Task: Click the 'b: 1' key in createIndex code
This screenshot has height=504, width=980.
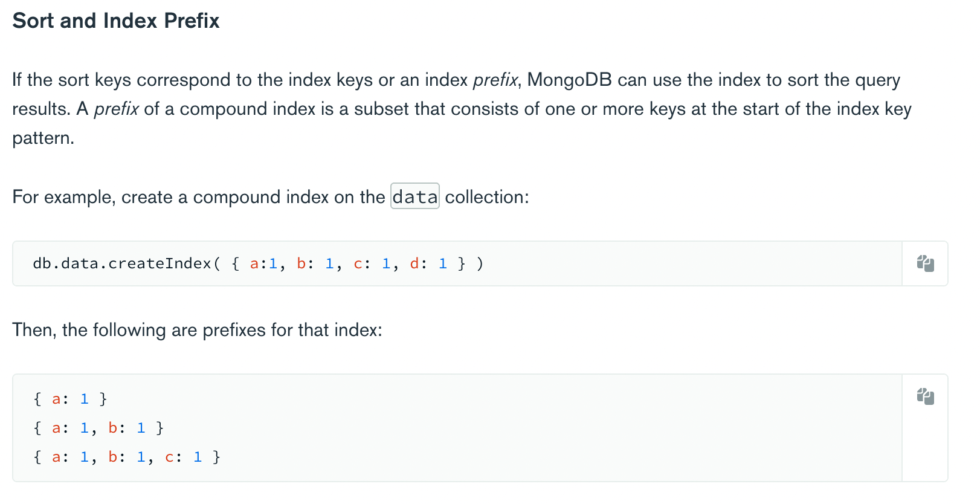Action: click(x=315, y=263)
